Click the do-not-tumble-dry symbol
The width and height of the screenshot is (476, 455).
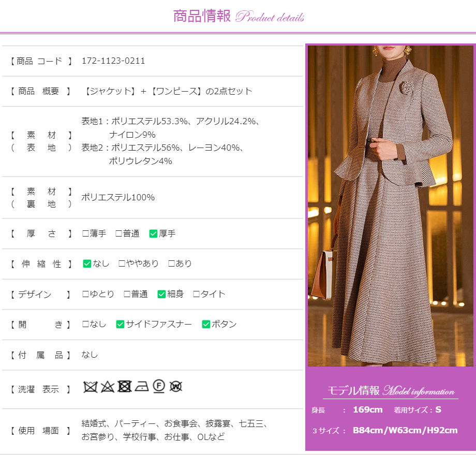pos(124,387)
